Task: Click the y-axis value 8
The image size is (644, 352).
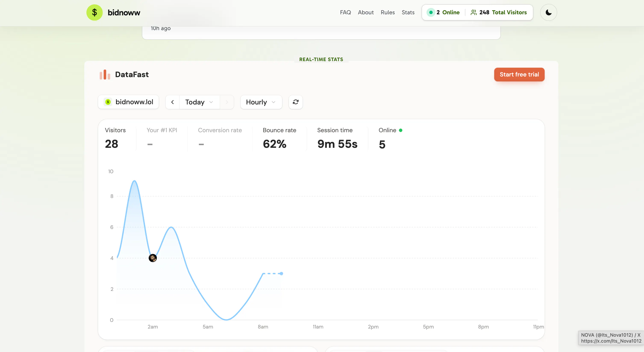Action: [x=112, y=196]
